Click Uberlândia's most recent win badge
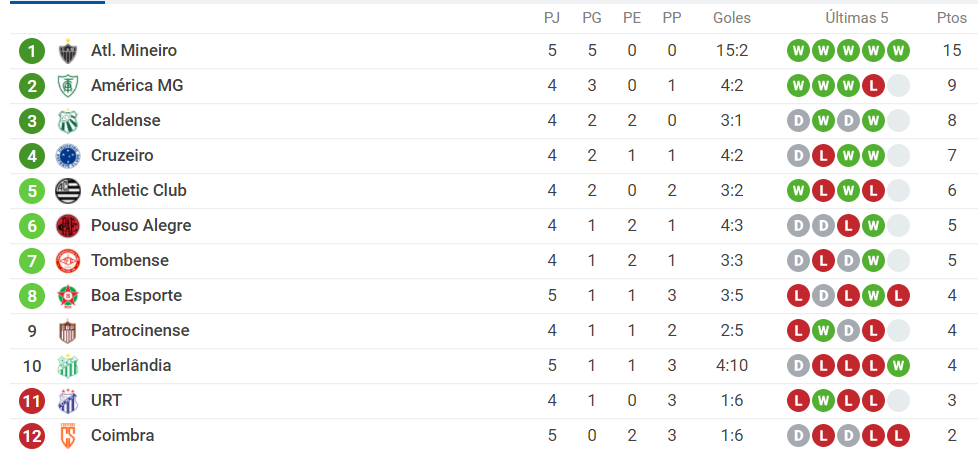The image size is (978, 454). pyautogui.click(x=898, y=365)
